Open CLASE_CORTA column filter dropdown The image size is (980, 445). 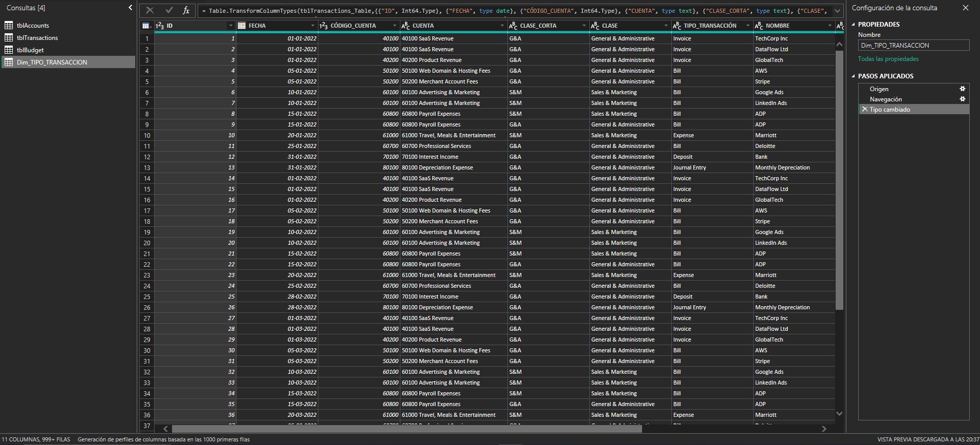pos(584,26)
